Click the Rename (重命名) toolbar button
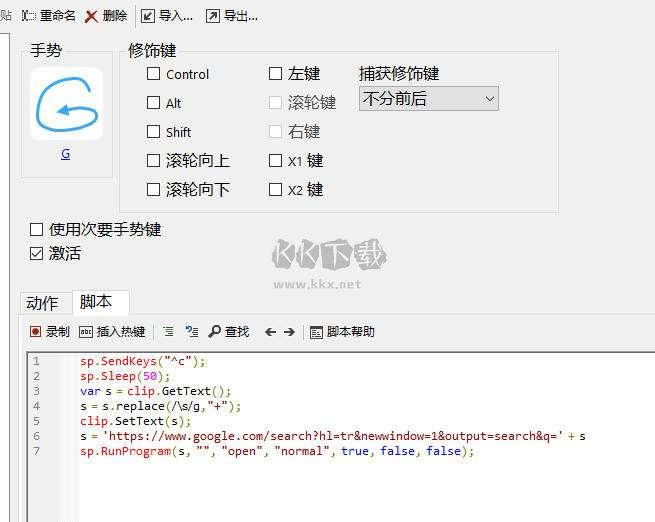The image size is (655, 522). (x=49, y=16)
